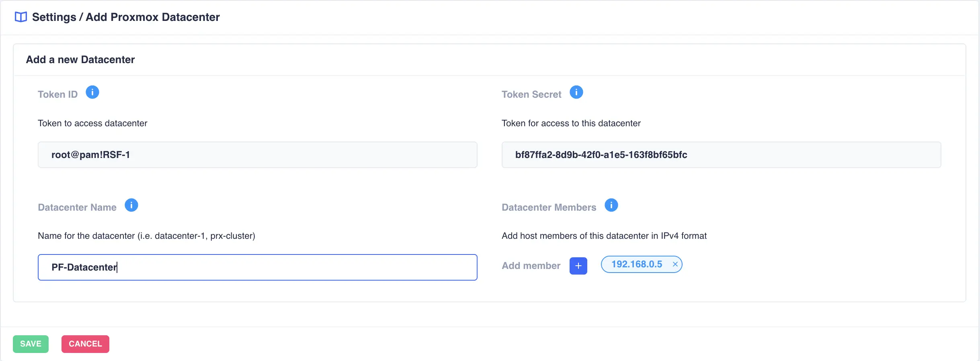
Task: Click the datacenter name example description
Action: click(146, 236)
